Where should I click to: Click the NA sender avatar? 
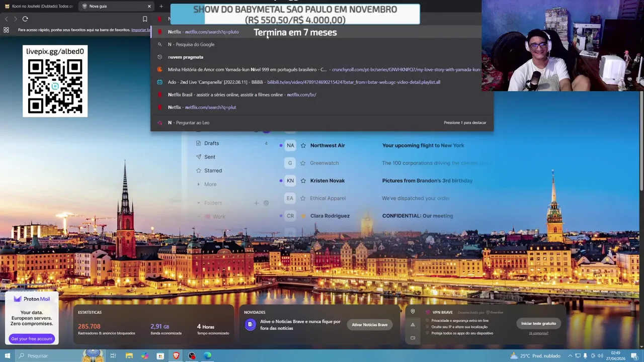click(290, 145)
